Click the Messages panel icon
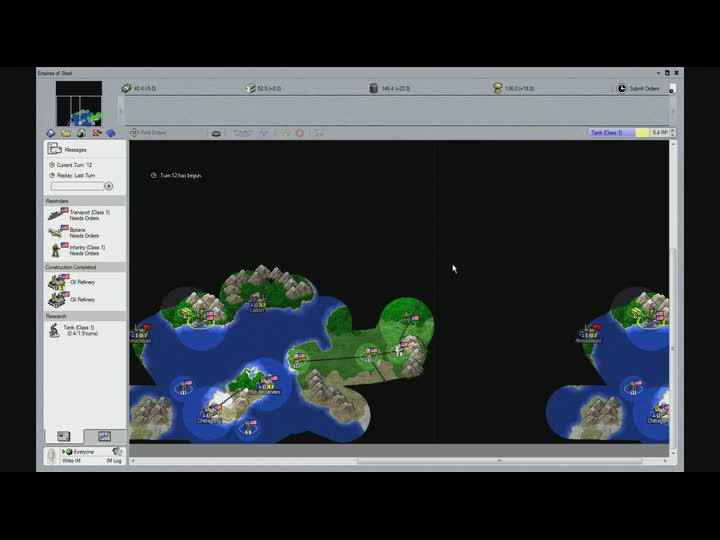The width and height of the screenshot is (720, 540). coord(54,149)
